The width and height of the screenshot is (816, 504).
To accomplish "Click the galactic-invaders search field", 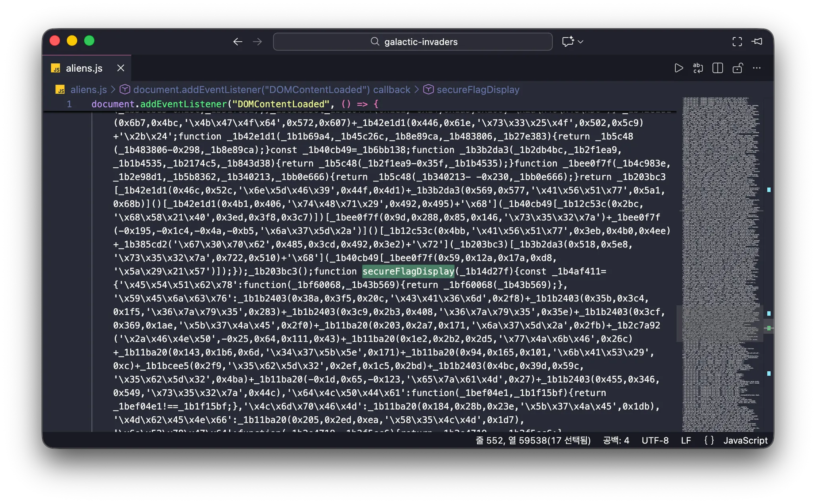I will tap(412, 41).
